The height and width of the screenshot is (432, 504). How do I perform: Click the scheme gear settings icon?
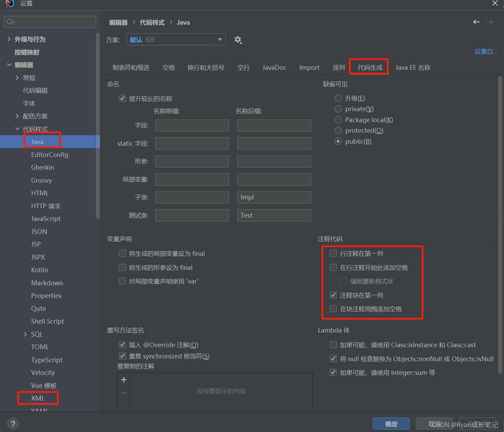pos(238,40)
